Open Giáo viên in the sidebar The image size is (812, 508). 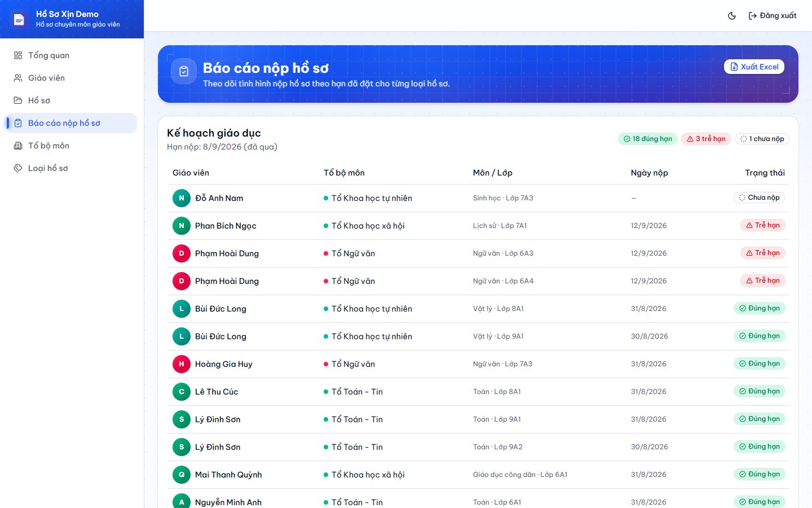tap(72, 78)
